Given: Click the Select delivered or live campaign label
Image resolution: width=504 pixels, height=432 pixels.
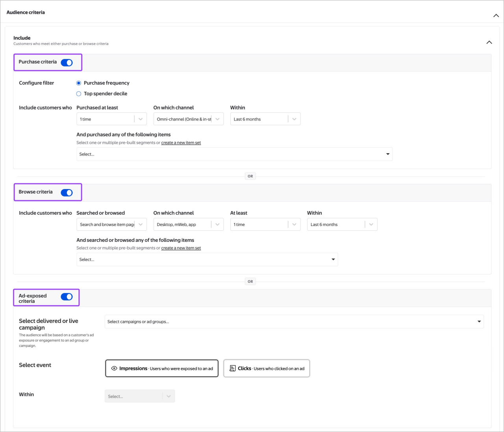Looking at the screenshot, I should point(48,324).
